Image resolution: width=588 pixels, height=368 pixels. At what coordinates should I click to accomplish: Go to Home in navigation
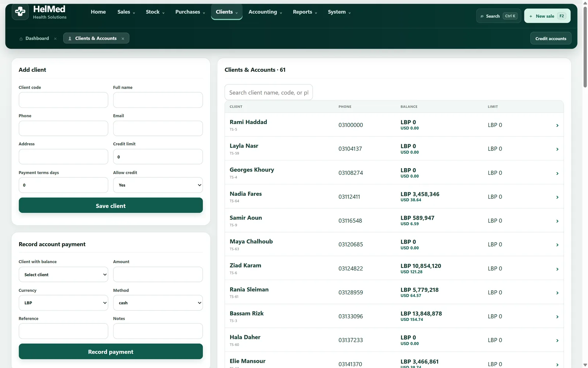coord(98,12)
